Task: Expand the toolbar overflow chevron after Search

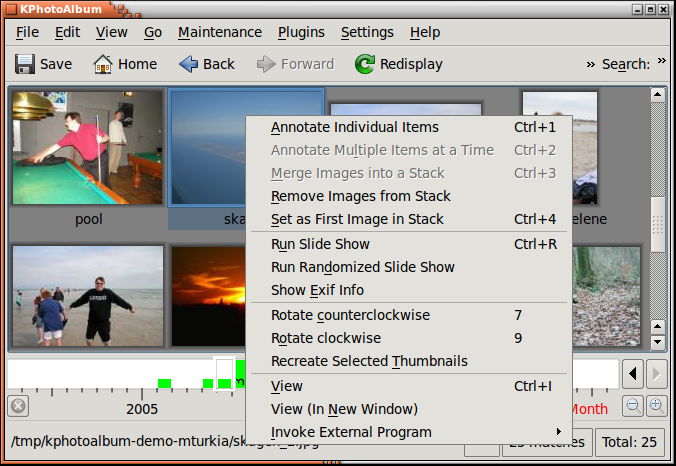Action: click(x=662, y=61)
